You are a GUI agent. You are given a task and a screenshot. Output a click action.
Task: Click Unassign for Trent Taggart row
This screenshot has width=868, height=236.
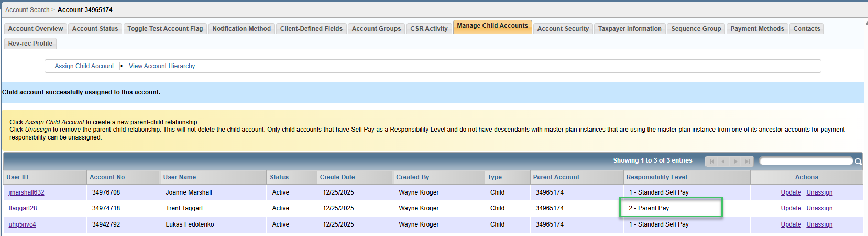(819, 208)
